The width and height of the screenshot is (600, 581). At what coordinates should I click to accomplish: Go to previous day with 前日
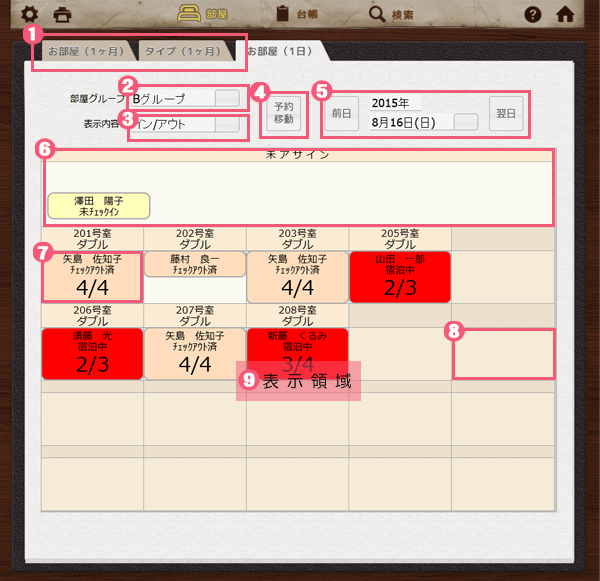(x=341, y=113)
